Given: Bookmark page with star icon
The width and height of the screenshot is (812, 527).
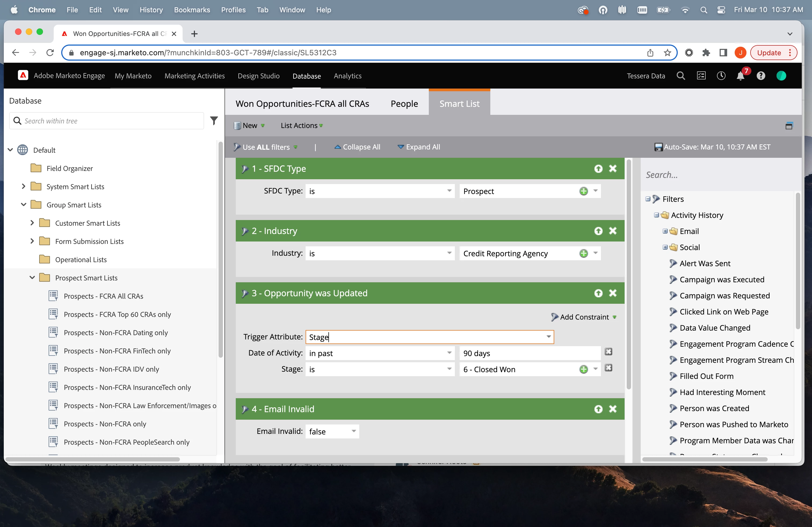Looking at the screenshot, I should point(667,53).
